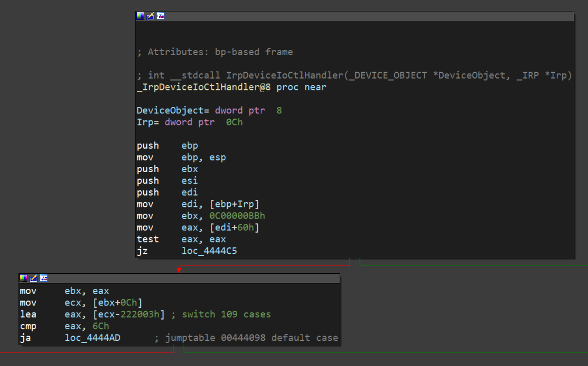The width and height of the screenshot is (588, 366).
Task: Click the 'mov edi, [ebp+Irp]' instruction
Action: [198, 204]
